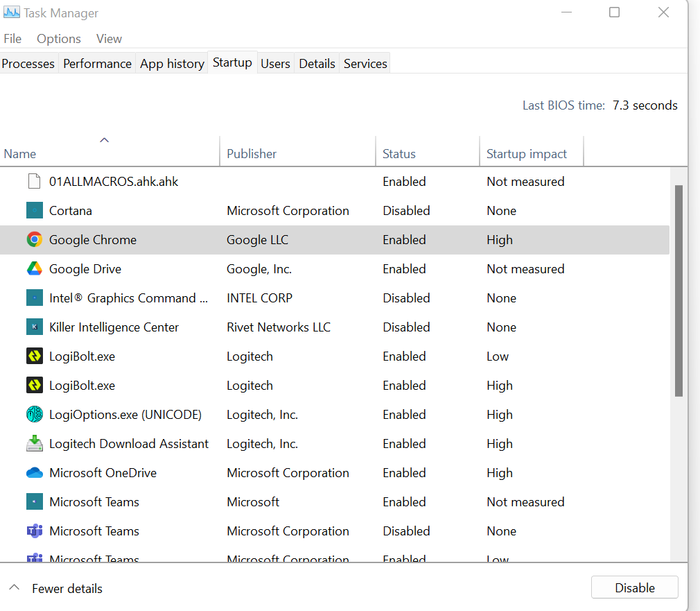700x611 pixels.
Task: Click Not measured impact of Google Drive
Action: [525, 269]
